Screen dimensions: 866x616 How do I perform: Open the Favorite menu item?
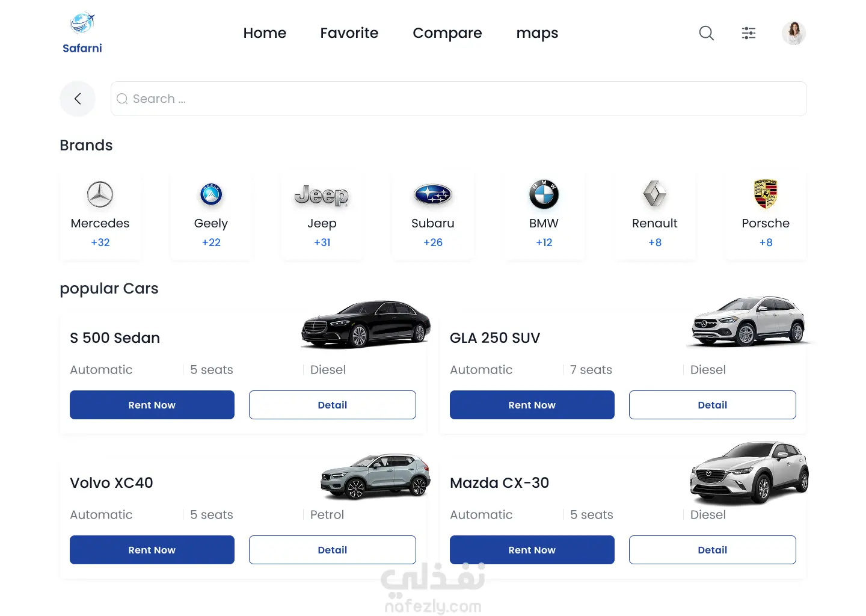click(349, 33)
